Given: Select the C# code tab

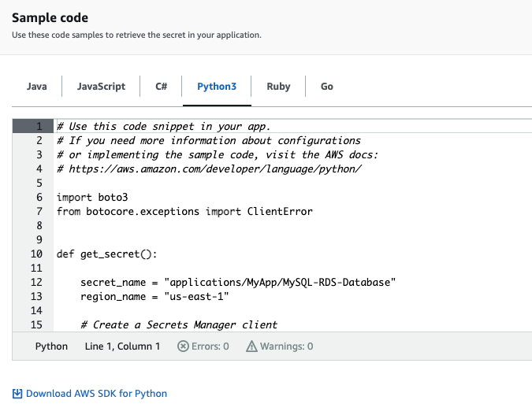Looking at the screenshot, I should coord(161,87).
